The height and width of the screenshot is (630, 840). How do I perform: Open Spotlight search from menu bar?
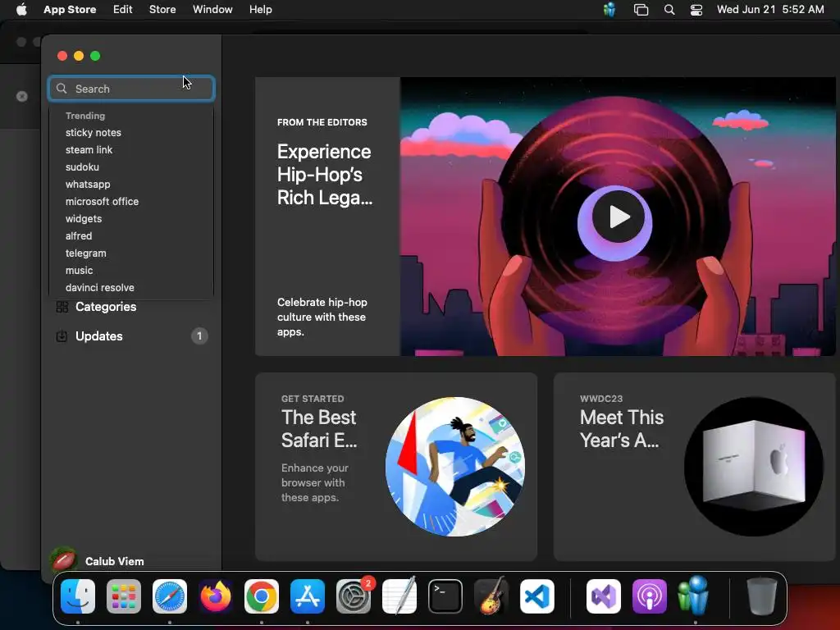tap(669, 10)
